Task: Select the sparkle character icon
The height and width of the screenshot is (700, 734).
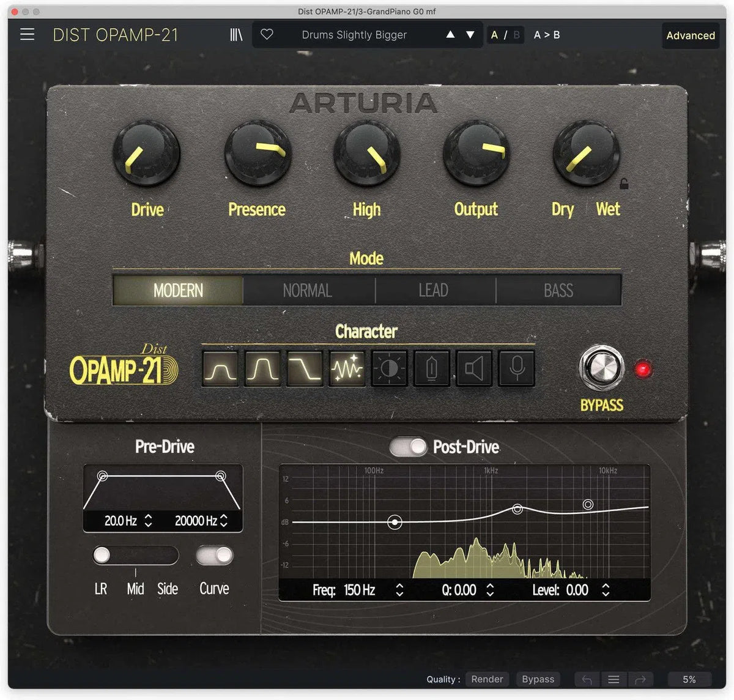Action: (x=347, y=368)
